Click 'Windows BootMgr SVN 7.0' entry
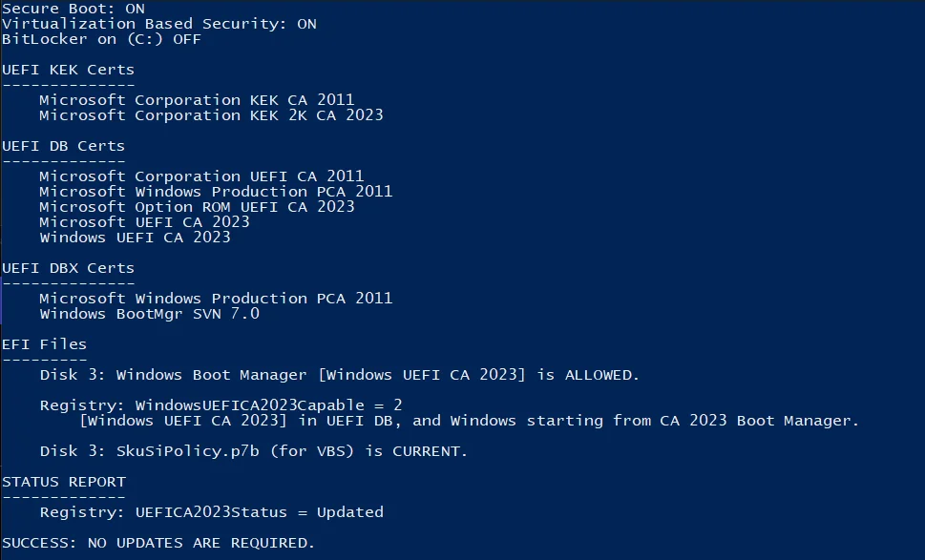Image resolution: width=925 pixels, height=560 pixels. [149, 314]
